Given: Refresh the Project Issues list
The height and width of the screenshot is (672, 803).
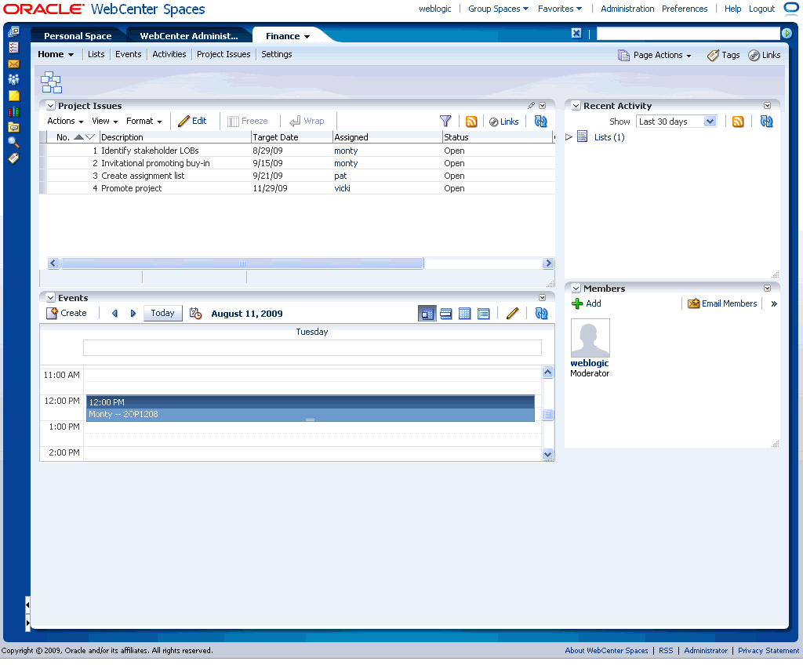Looking at the screenshot, I should pos(541,122).
